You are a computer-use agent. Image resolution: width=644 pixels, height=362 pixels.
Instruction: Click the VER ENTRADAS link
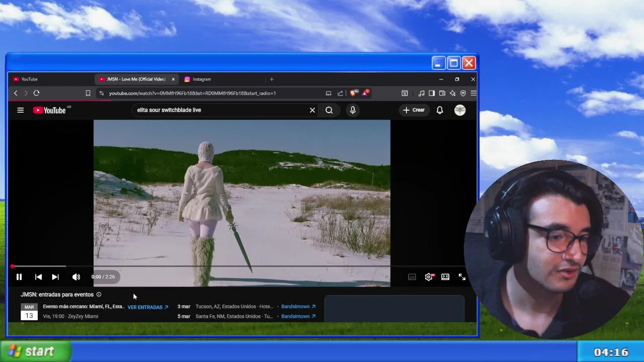[148, 307]
